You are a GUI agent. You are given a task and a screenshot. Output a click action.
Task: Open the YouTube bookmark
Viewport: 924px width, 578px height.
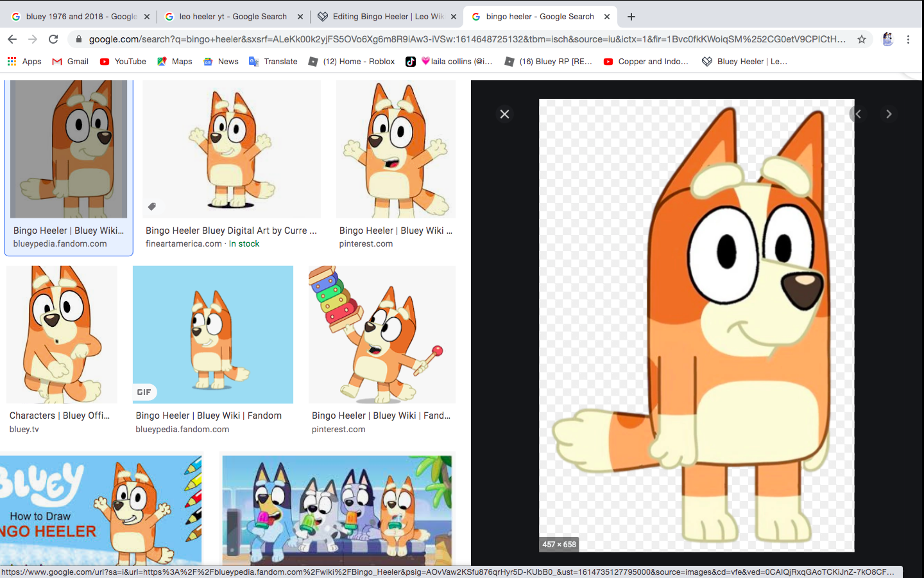pyautogui.click(x=123, y=62)
